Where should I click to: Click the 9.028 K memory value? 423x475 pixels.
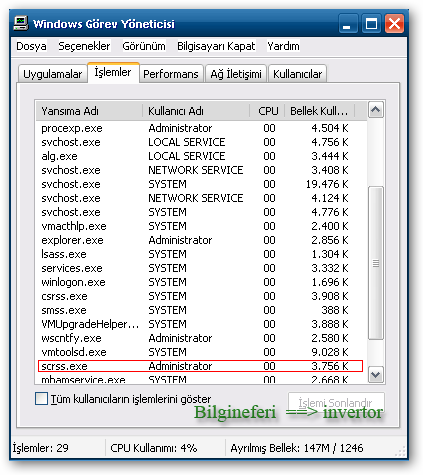point(330,352)
